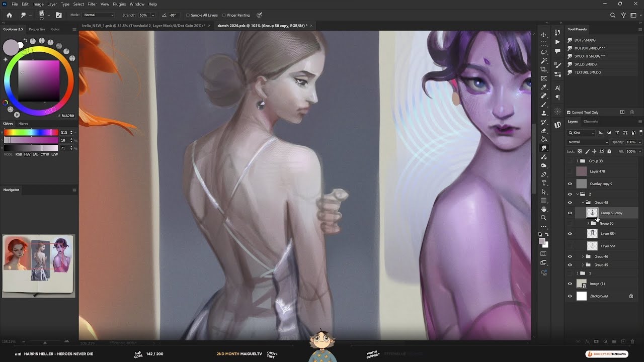Toggle Current Tool Only checkbox
This screenshot has width=644, height=362.
(x=569, y=112)
